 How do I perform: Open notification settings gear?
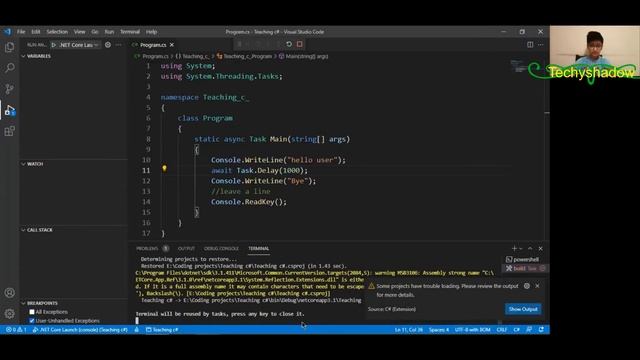click(x=527, y=286)
